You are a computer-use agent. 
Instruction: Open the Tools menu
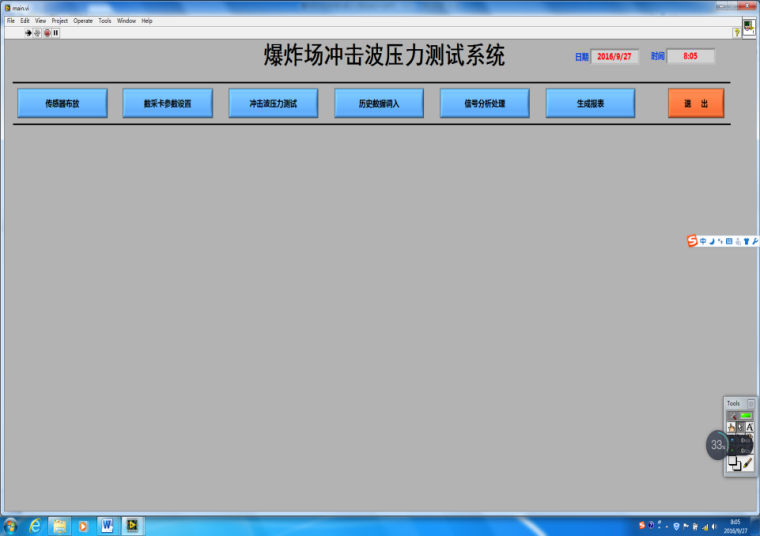(105, 20)
